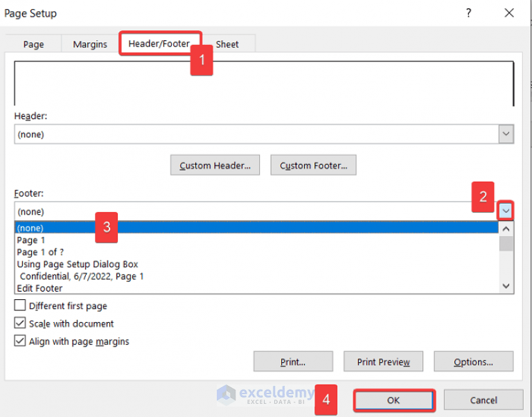Image resolution: width=532 pixels, height=417 pixels.
Task: Click the help question mark icon
Action: pos(468,13)
